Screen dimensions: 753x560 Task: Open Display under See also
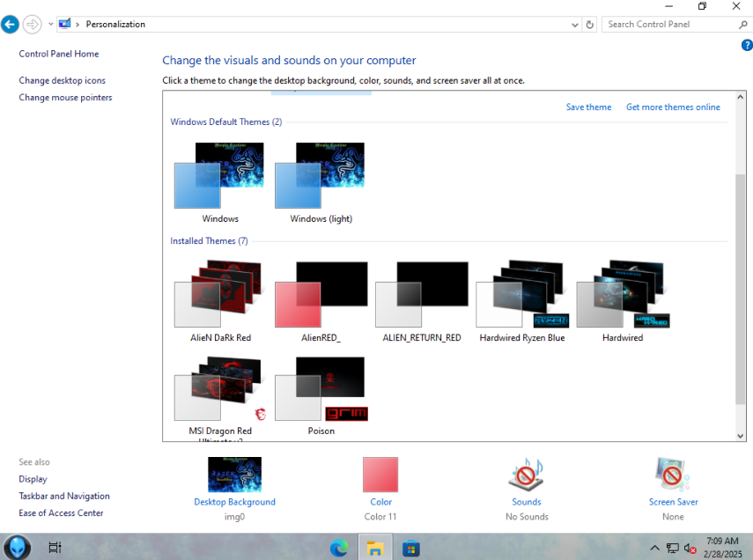[x=33, y=479]
